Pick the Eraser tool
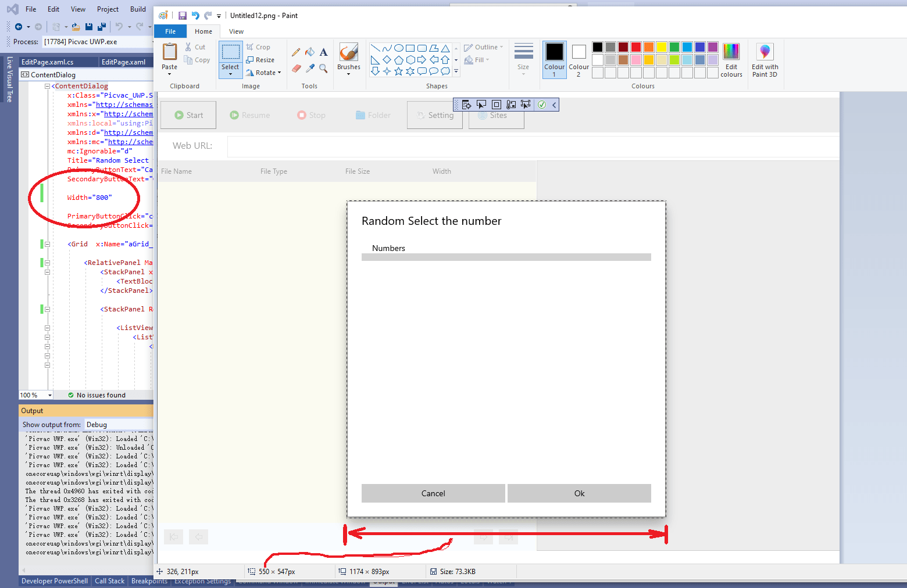 [x=297, y=68]
